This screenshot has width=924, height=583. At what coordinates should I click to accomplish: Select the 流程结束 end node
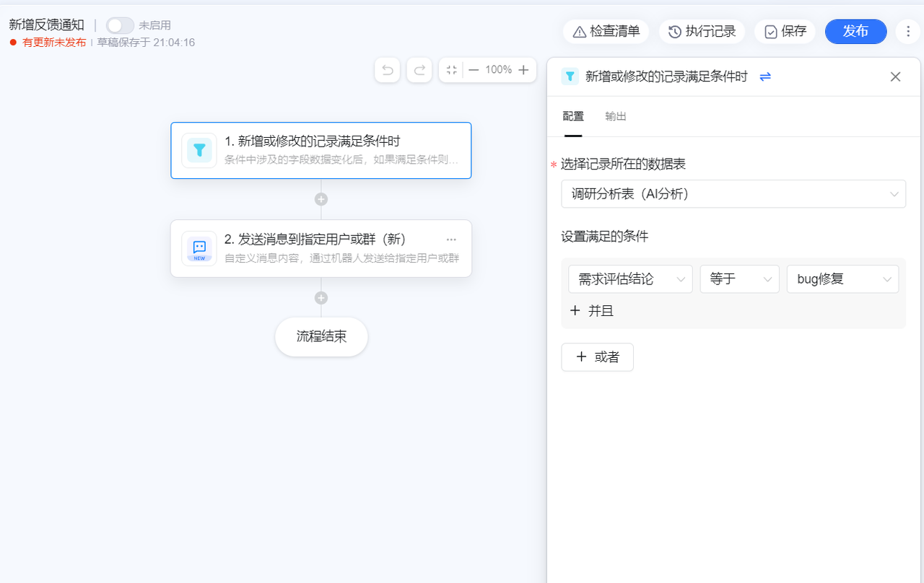pyautogui.click(x=321, y=337)
